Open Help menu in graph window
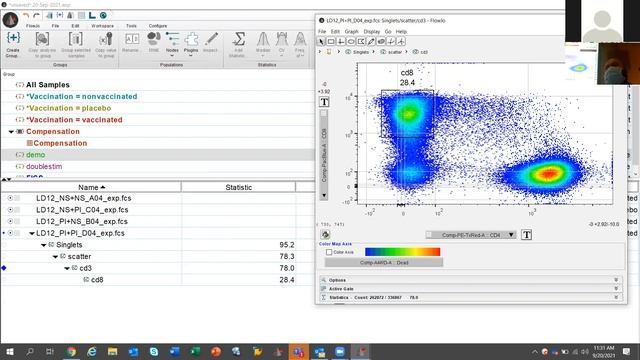 (401, 31)
